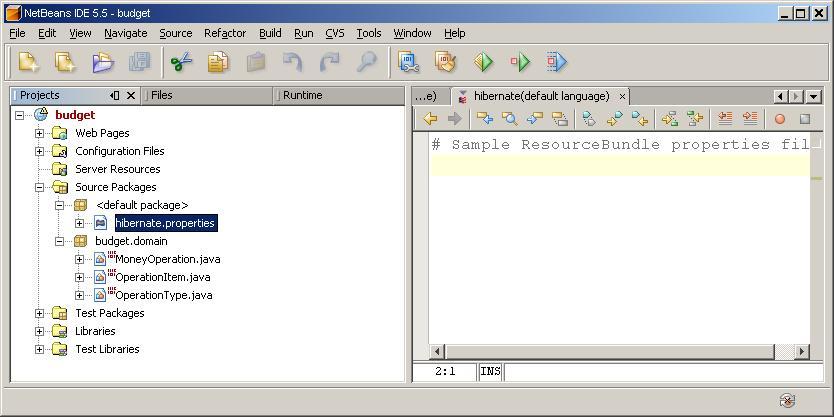The image size is (834, 417).
Task: Expand the Test Packages node
Action: tap(39, 313)
